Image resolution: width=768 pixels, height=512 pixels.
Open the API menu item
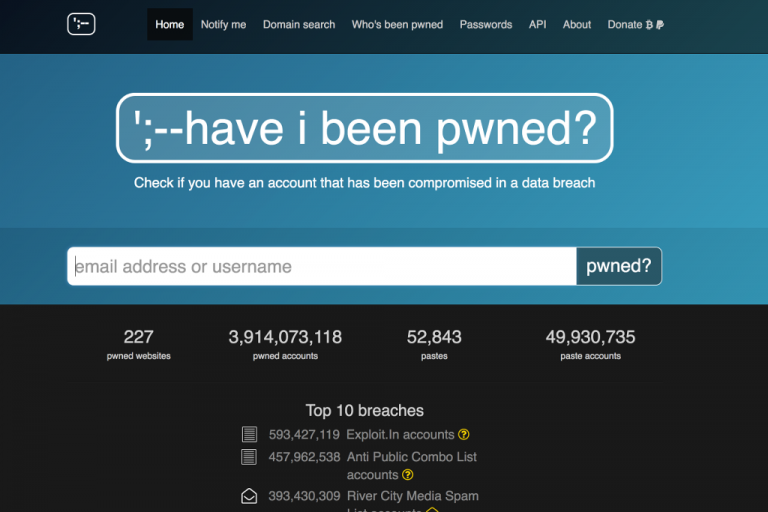537,24
